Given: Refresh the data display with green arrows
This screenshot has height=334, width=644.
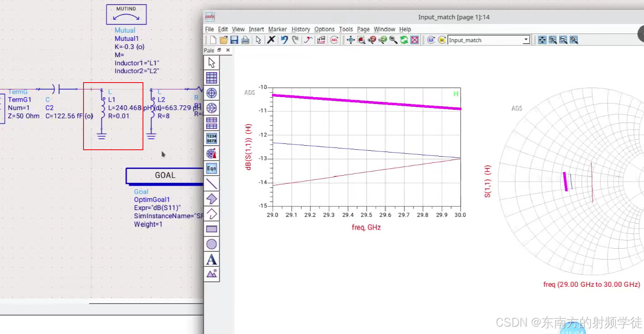Looking at the screenshot, I should [x=404, y=40].
